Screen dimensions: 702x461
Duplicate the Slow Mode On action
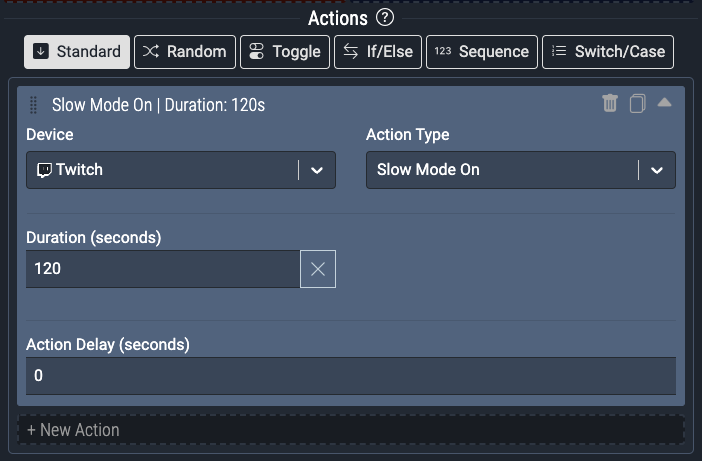pos(637,104)
